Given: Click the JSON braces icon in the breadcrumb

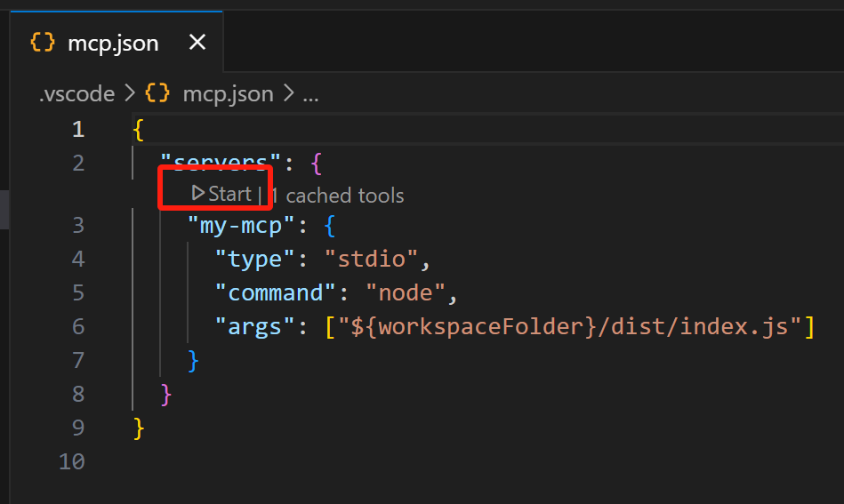Looking at the screenshot, I should (x=157, y=93).
